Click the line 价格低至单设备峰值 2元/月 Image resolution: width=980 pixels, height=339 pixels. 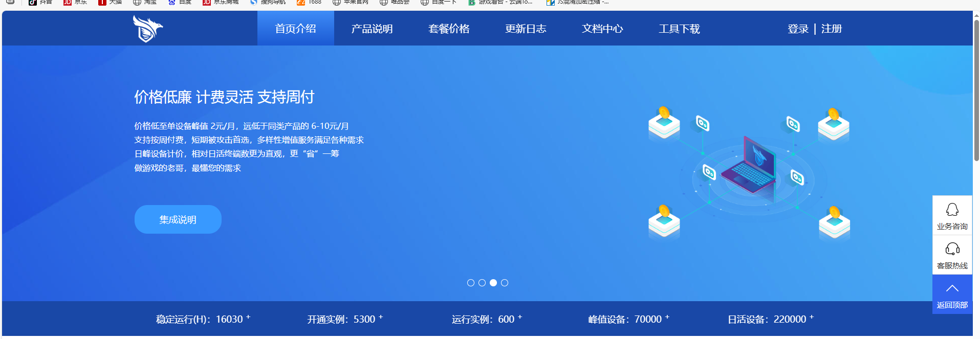(x=242, y=126)
